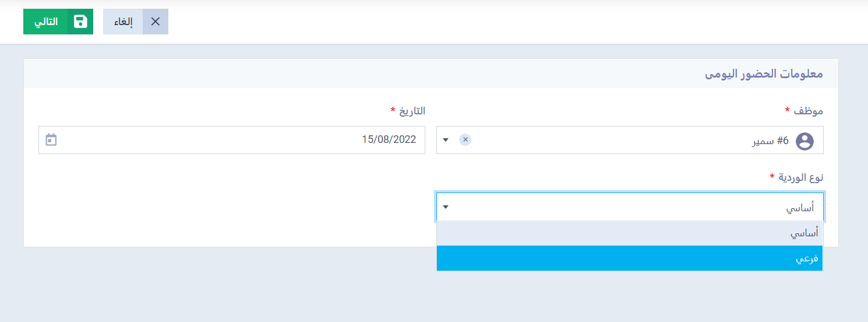Click the معلومات الحضور اليومى section header
This screenshot has width=868, height=322.
pyautogui.click(x=764, y=74)
